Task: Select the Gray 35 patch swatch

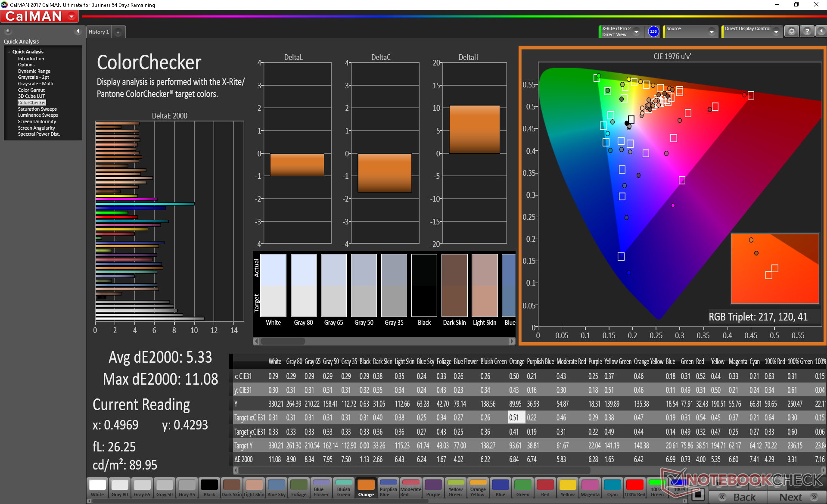Action: (187, 488)
